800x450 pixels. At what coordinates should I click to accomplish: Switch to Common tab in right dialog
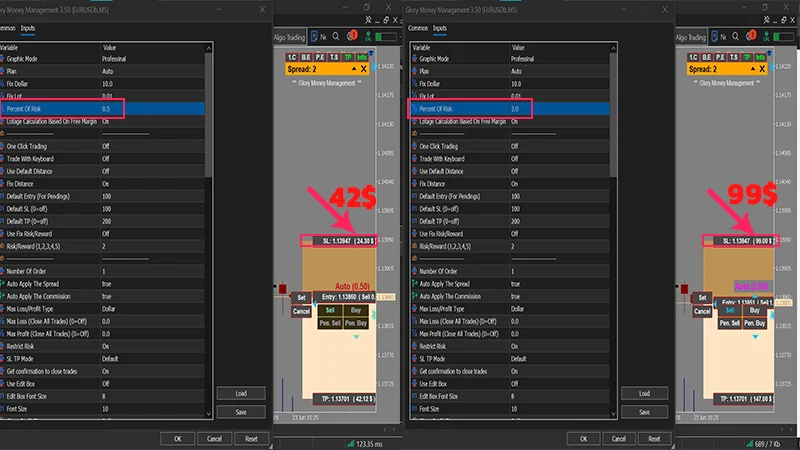pos(417,28)
